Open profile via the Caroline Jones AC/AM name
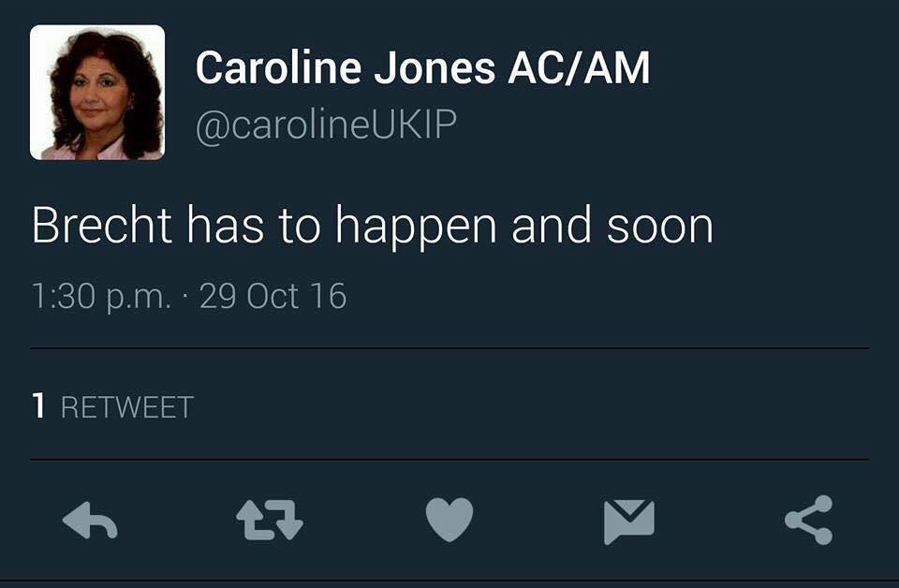This screenshot has width=899, height=588. point(422,67)
